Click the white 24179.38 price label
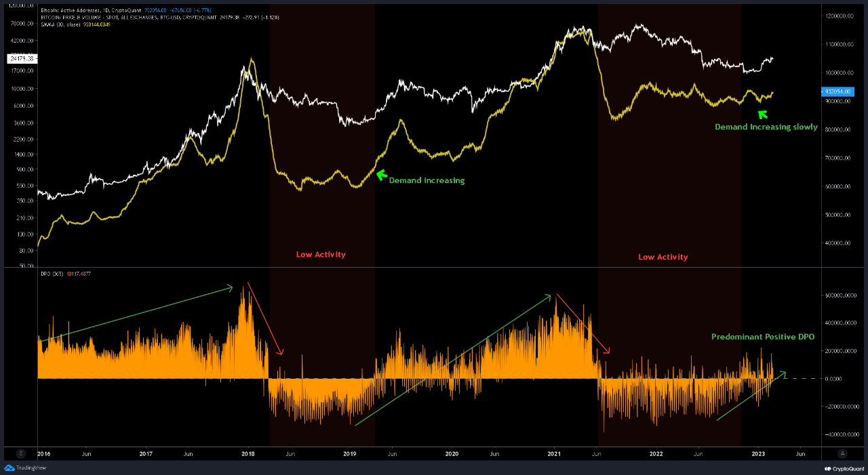This screenshot has height=475, width=868. point(22,59)
